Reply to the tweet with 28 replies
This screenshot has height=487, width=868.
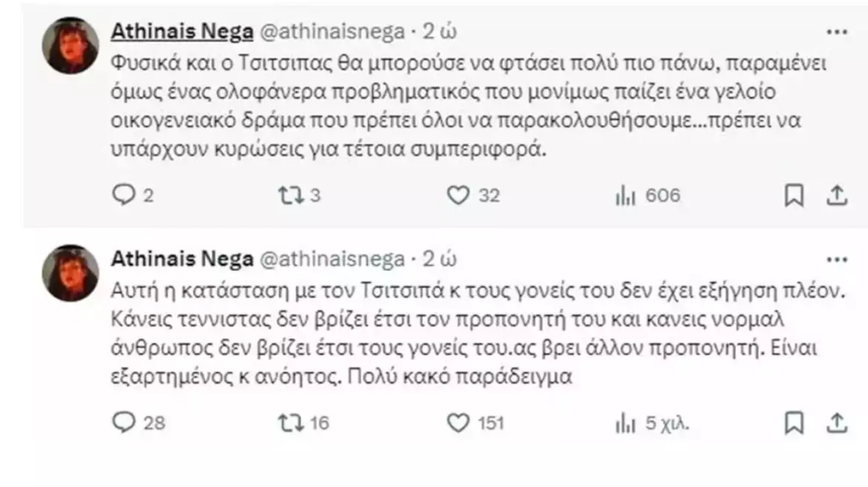tap(125, 423)
